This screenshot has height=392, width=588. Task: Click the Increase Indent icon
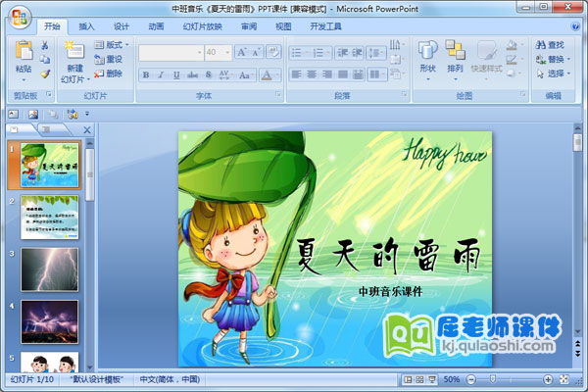pos(357,53)
